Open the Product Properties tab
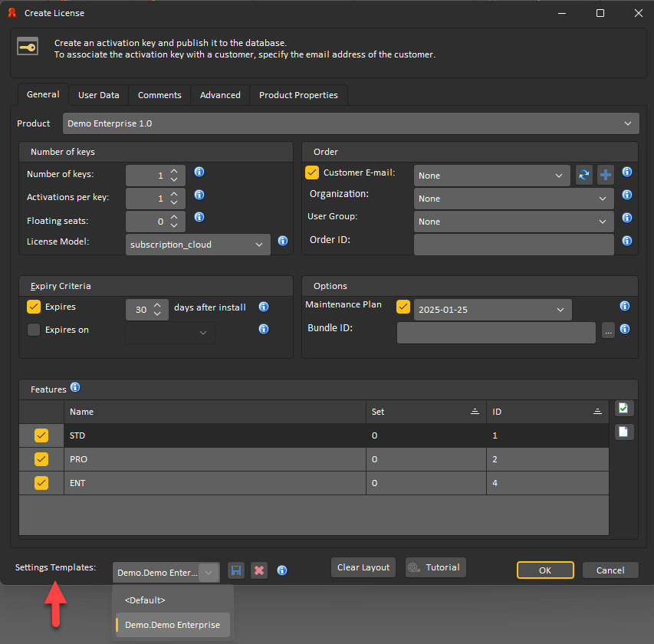Image resolution: width=654 pixels, height=644 pixels. point(298,95)
